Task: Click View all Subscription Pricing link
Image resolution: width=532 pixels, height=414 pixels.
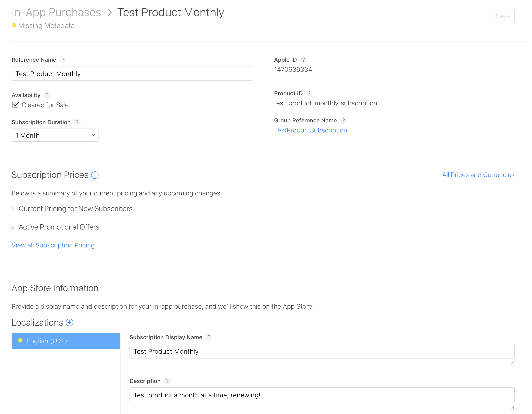Action: click(x=53, y=245)
